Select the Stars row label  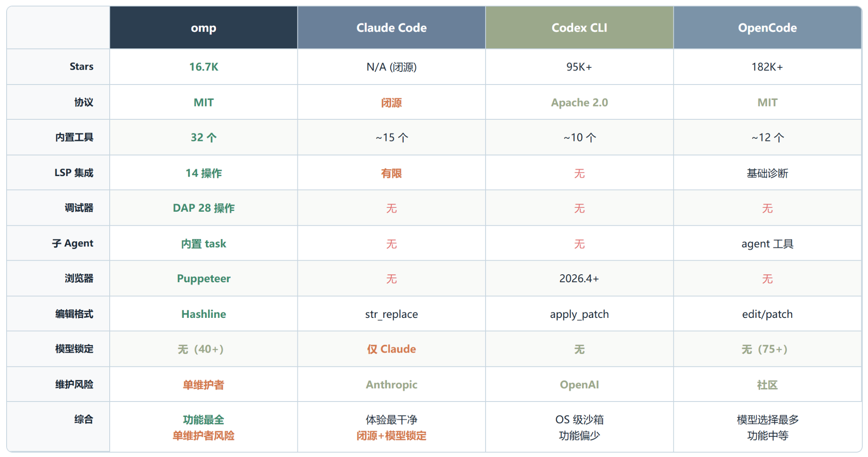82,66
